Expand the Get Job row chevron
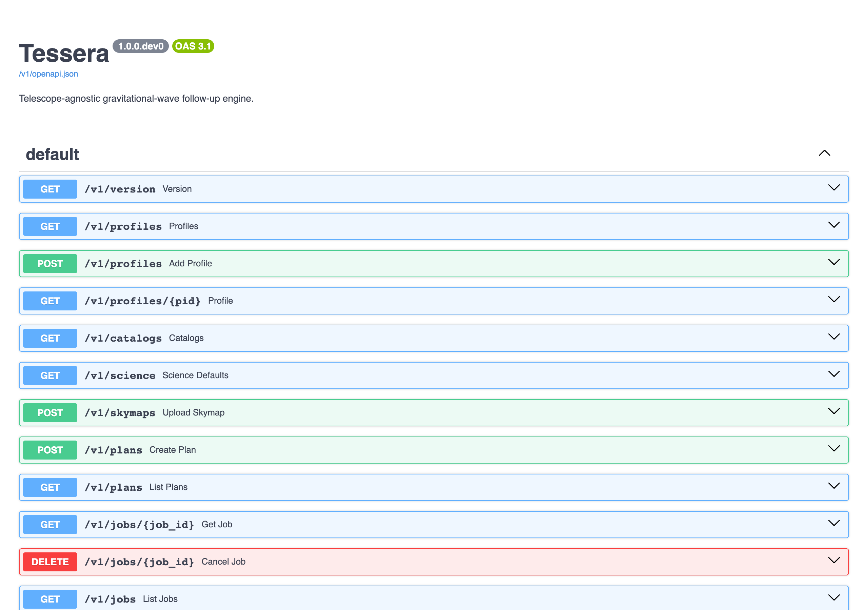868x610 pixels. (x=834, y=524)
